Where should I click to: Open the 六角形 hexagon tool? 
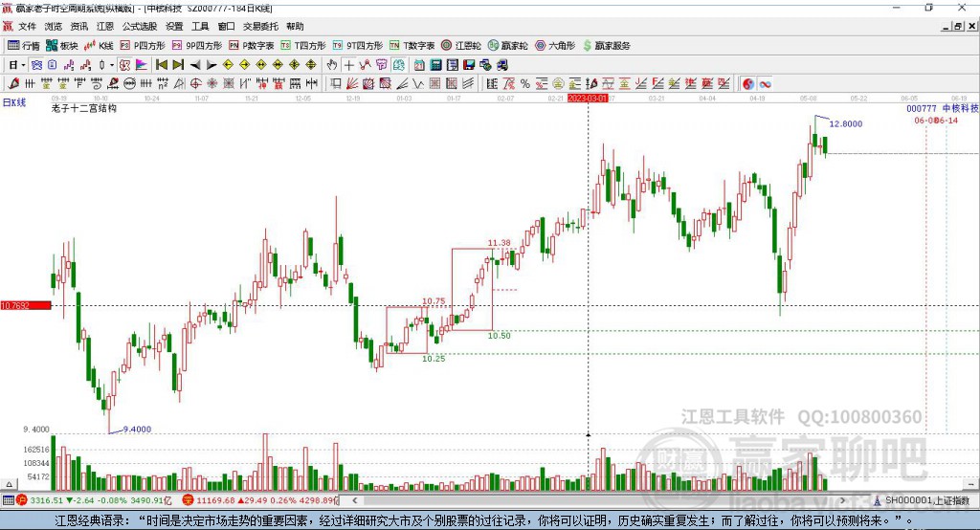click(x=555, y=46)
